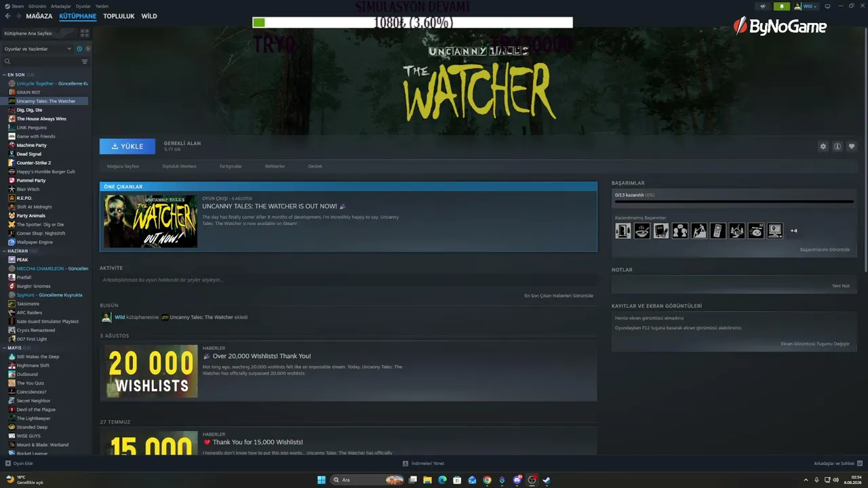The width and height of the screenshot is (868, 488).
Task: Open Steam icon in taskbar
Action: [547, 480]
